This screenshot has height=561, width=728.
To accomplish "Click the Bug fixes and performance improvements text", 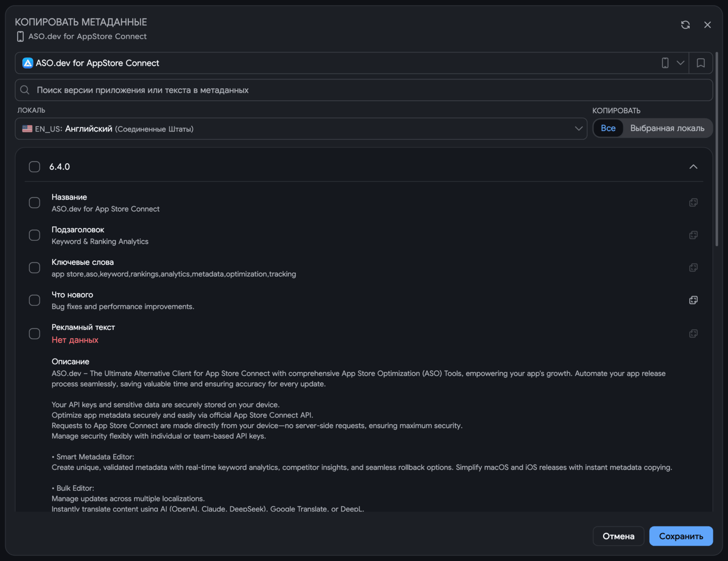I will [123, 306].
